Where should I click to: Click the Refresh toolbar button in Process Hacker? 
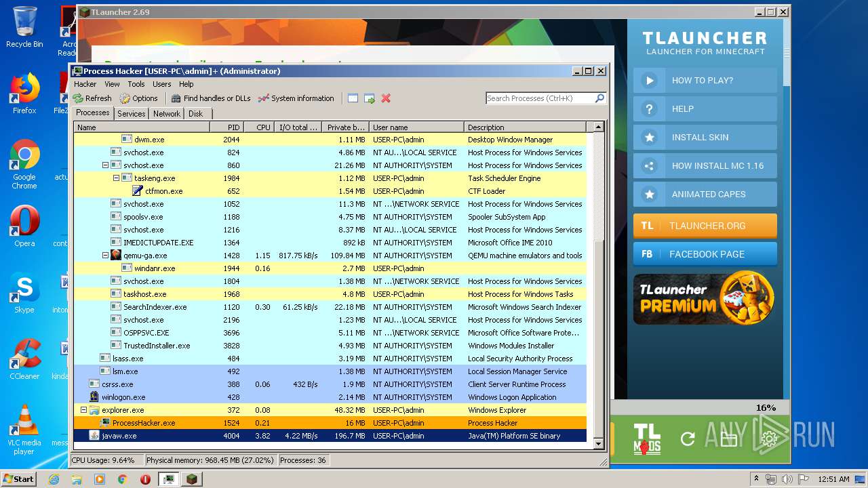[92, 98]
